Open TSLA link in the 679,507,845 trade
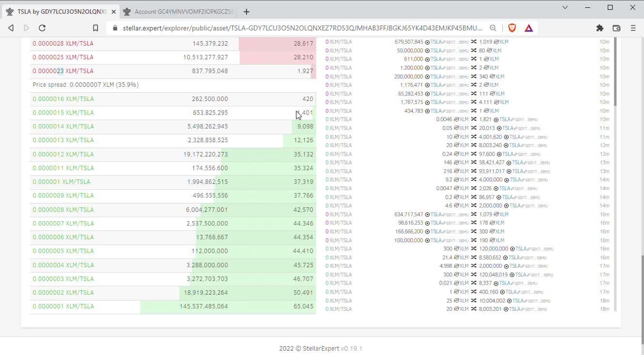 click(x=436, y=42)
